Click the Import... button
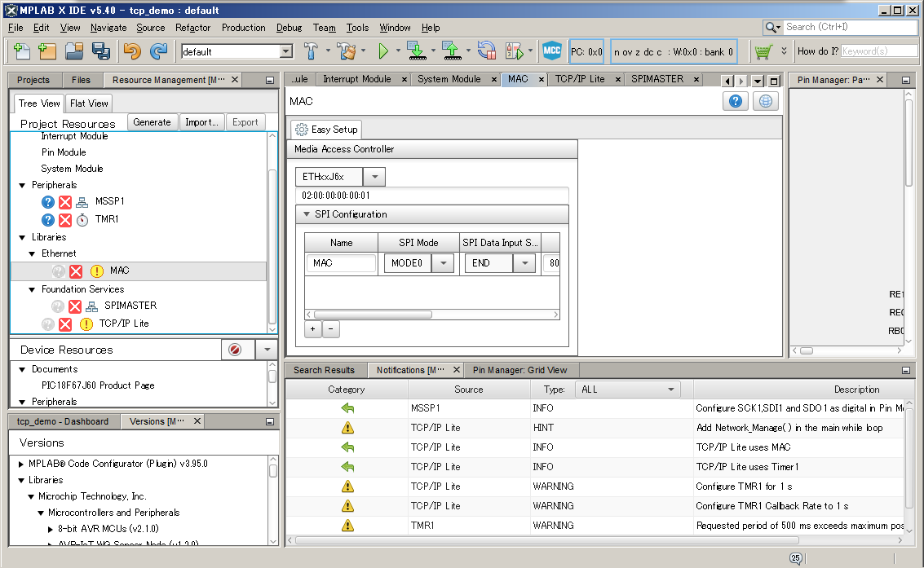Screen dimensions: 924x568 pyautogui.click(x=201, y=122)
